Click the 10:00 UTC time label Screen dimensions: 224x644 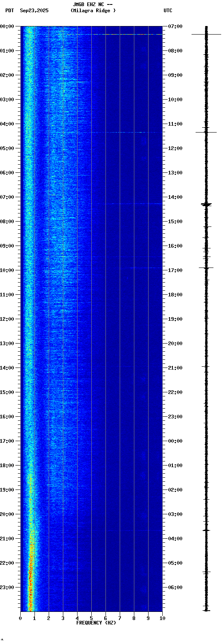tap(175, 100)
